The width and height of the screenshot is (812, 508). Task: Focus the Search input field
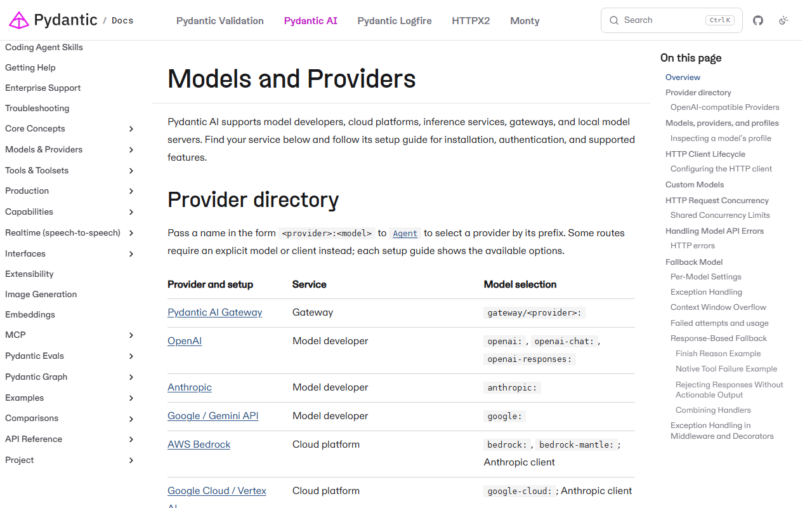tap(671, 20)
